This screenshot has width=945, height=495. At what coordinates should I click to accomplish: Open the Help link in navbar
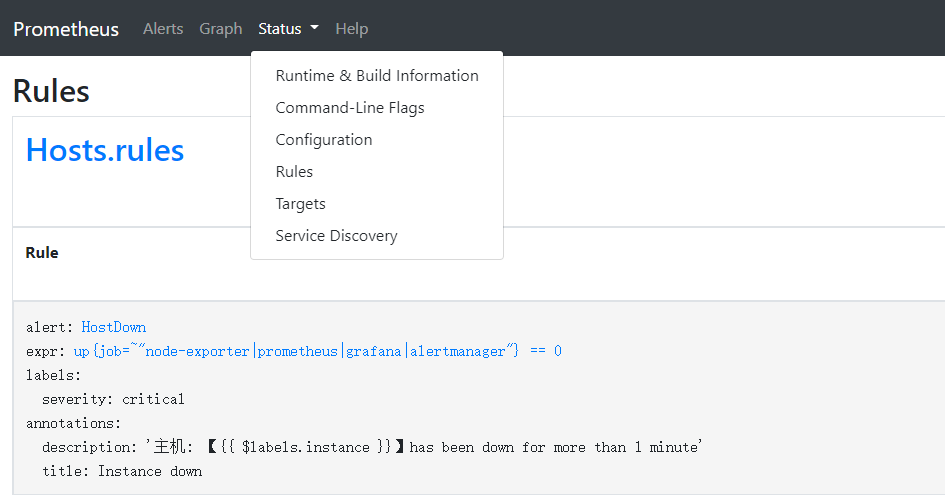351,29
